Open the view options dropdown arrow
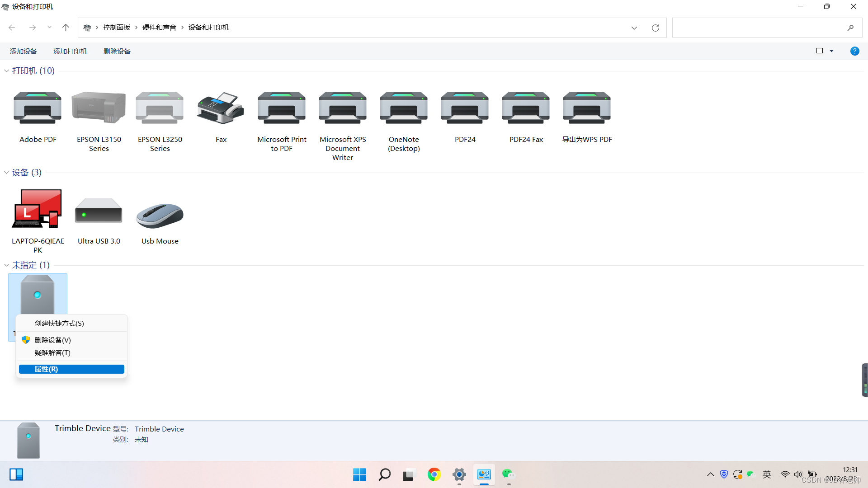This screenshot has height=488, width=868. click(831, 51)
